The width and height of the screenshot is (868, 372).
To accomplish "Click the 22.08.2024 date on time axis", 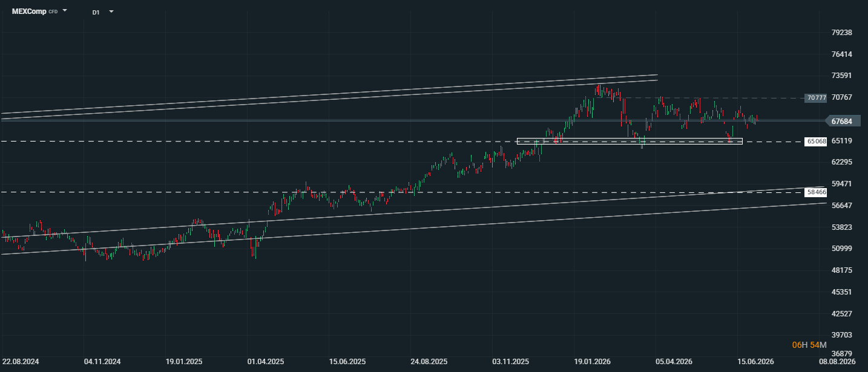I will pos(21,362).
